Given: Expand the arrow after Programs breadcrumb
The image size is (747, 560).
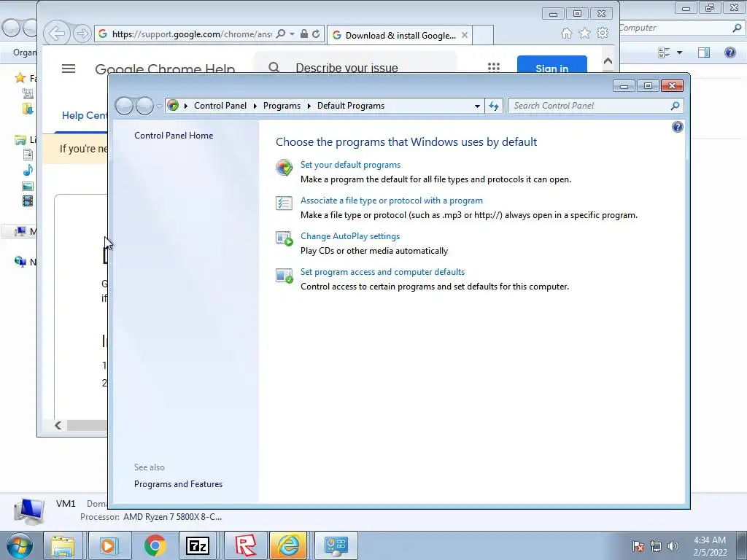Looking at the screenshot, I should 309,106.
